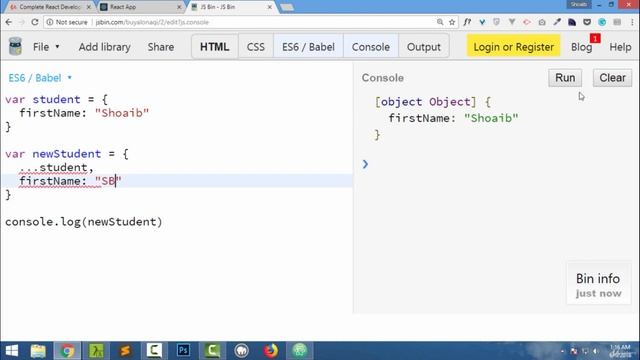Open Sublime Text from taskbar
Screen dimensions: 640x360
coord(125,351)
